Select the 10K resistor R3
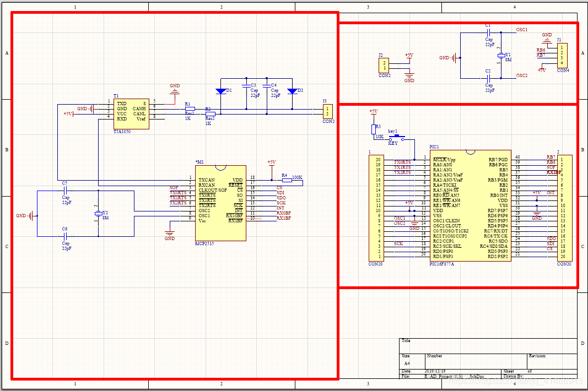 click(374, 129)
